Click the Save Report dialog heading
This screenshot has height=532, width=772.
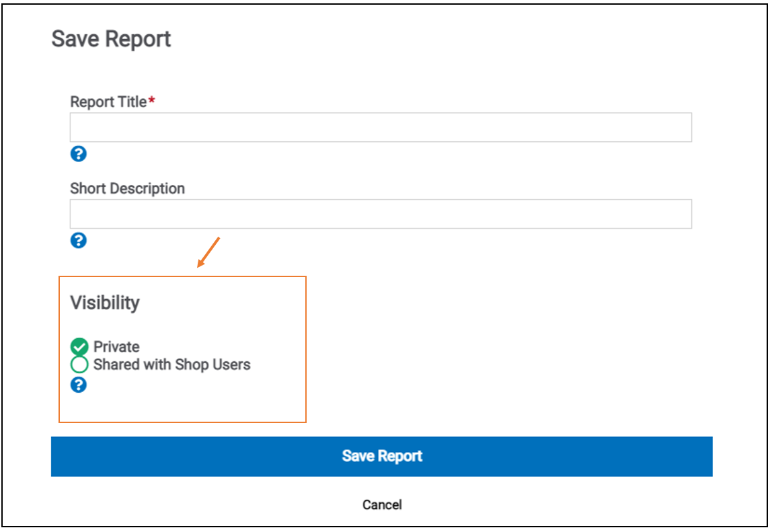(111, 39)
